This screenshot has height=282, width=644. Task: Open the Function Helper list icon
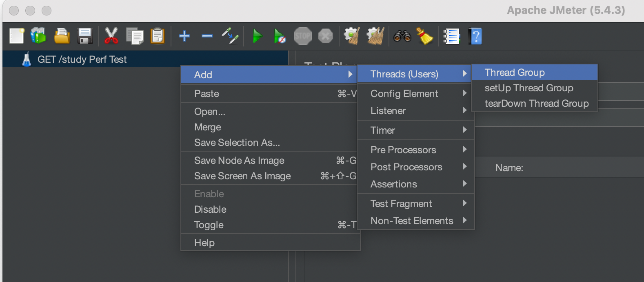tap(451, 36)
